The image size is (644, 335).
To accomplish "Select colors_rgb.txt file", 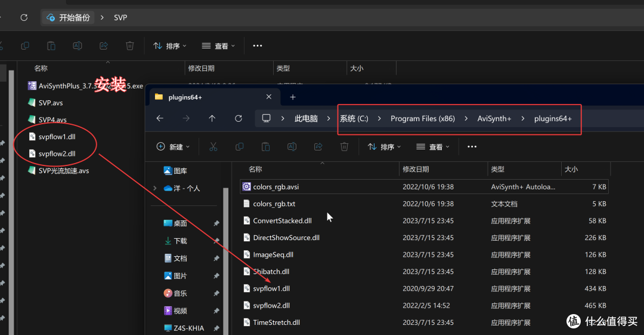I will (424, 204).
